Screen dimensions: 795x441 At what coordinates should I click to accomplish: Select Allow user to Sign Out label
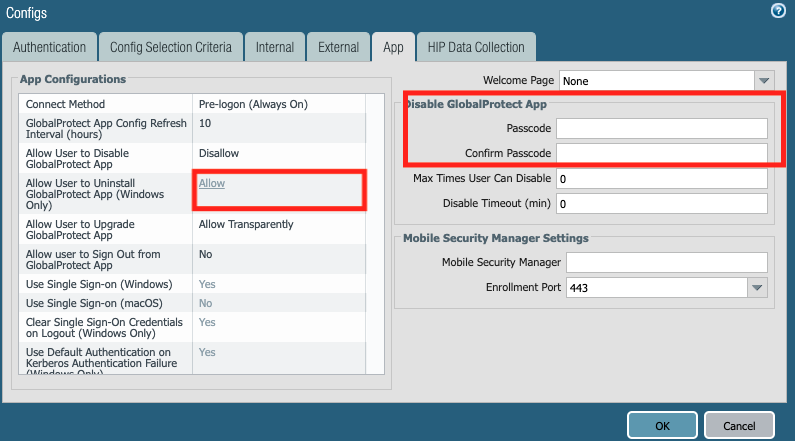pyautogui.click(x=93, y=260)
